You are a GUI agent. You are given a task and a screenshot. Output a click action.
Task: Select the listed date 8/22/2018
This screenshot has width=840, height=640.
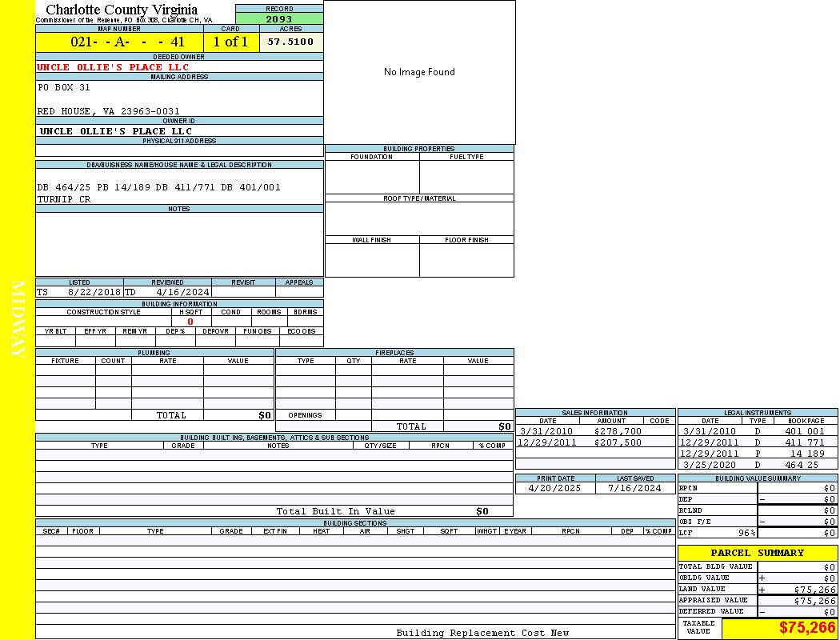click(x=94, y=293)
